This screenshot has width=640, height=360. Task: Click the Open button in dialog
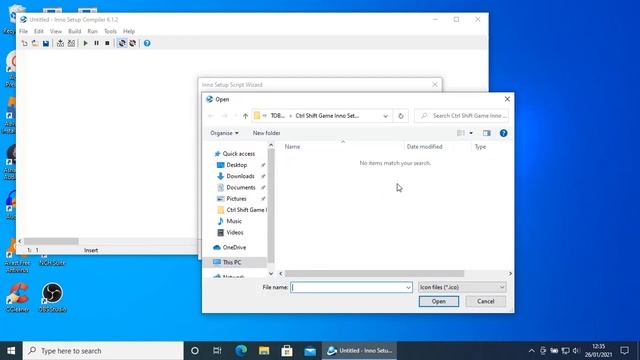tap(439, 301)
